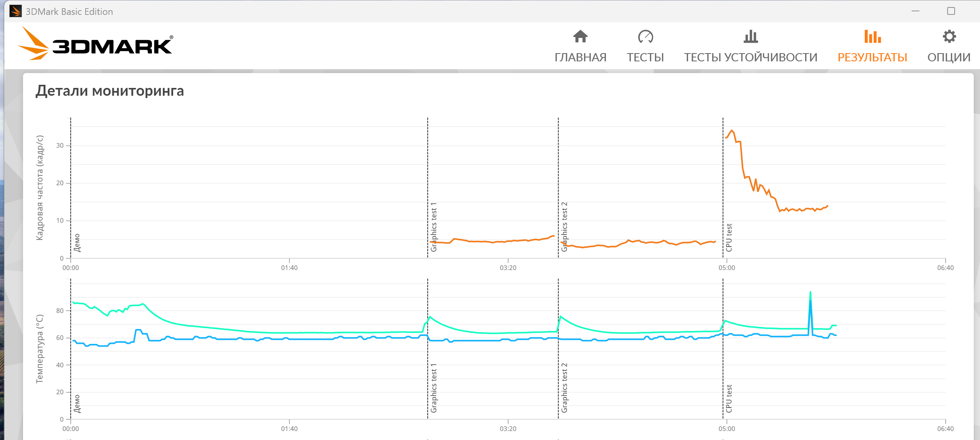Click the bar chart icon for stress tests
Image resolution: width=980 pixels, height=440 pixels.
(x=750, y=36)
